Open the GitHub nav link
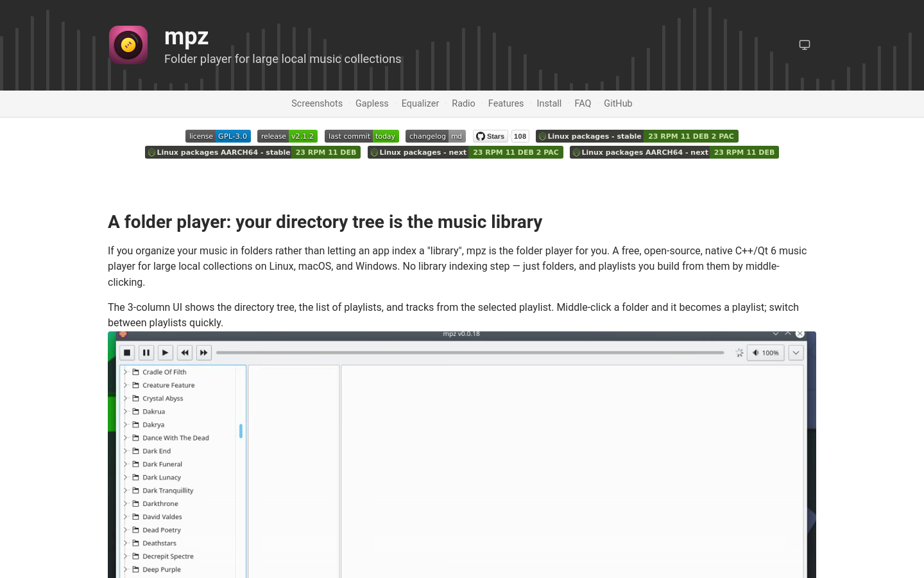The height and width of the screenshot is (578, 924). (x=618, y=103)
